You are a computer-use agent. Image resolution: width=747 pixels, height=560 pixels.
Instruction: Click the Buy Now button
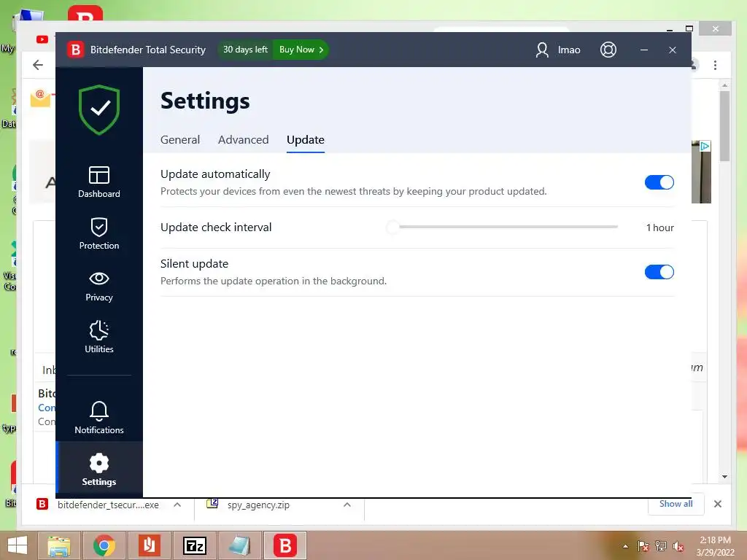[301, 50]
